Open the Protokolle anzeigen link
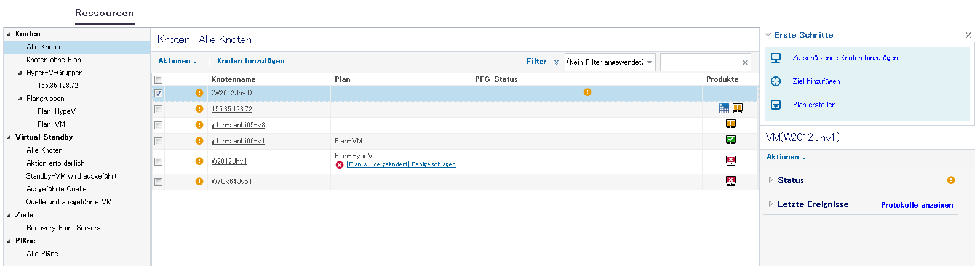The image size is (980, 266). pos(917,205)
